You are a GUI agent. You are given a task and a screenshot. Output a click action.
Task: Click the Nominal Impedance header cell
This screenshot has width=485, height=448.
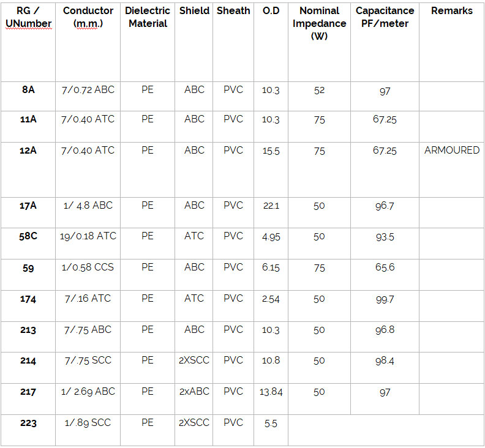click(319, 23)
